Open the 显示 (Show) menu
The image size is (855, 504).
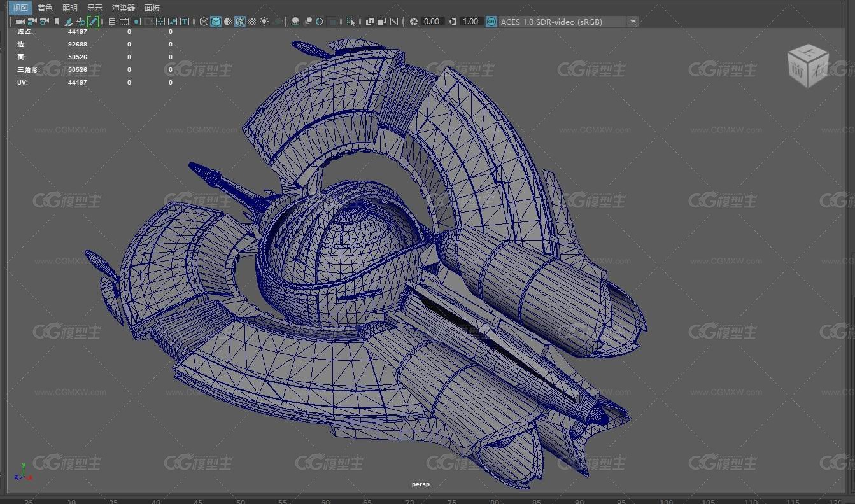pyautogui.click(x=95, y=8)
